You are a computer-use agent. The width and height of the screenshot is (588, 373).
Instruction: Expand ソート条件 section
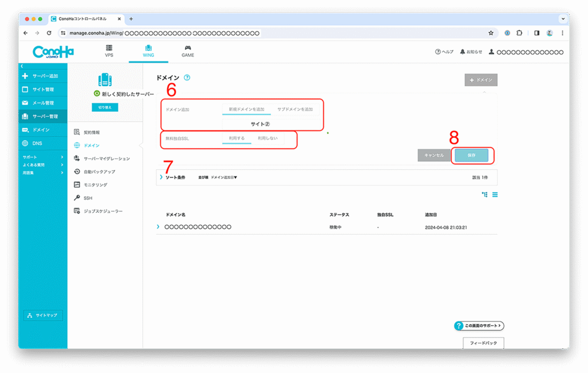pyautogui.click(x=172, y=177)
